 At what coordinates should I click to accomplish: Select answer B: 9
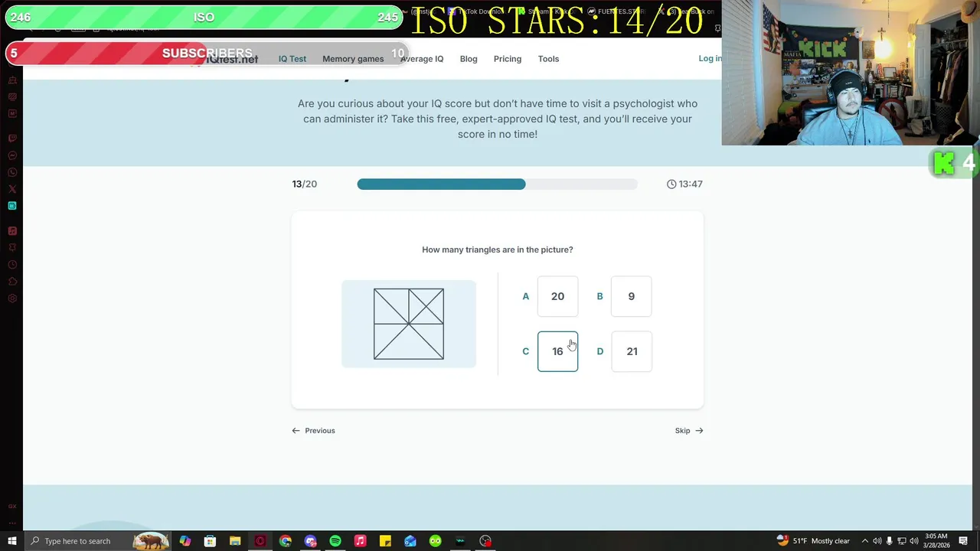[x=631, y=296]
